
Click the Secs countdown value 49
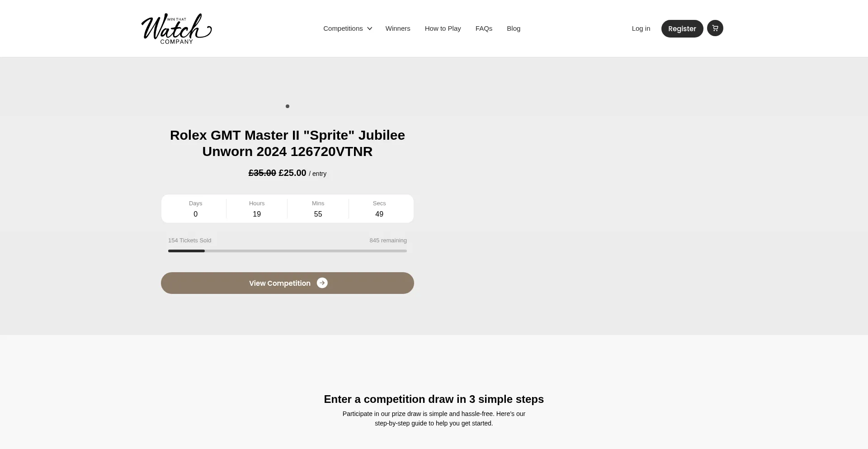[379, 214]
